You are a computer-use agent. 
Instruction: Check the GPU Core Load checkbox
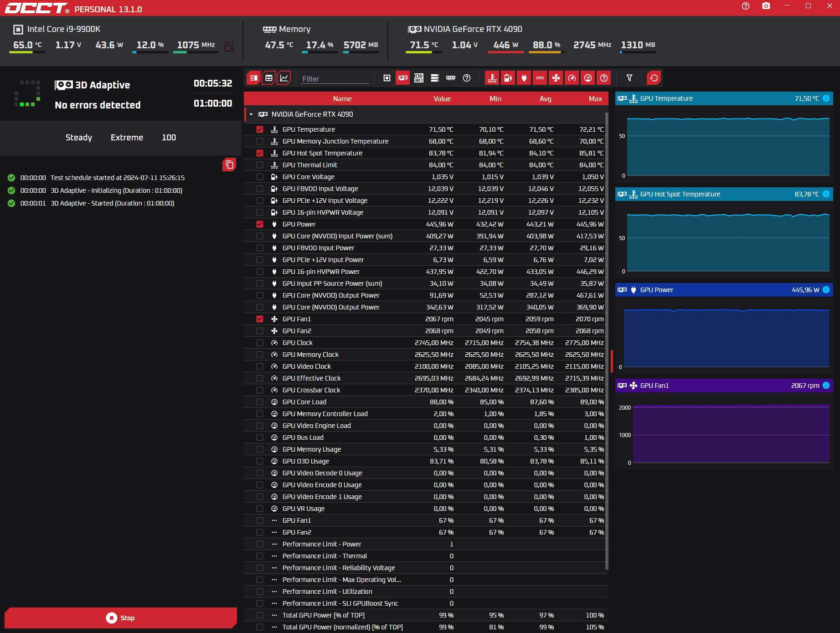(260, 402)
